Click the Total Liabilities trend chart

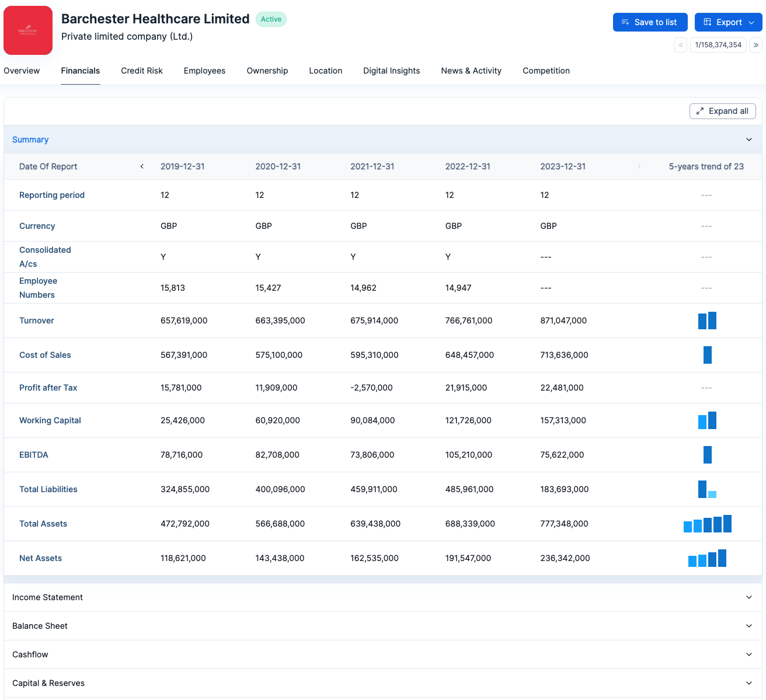707,489
